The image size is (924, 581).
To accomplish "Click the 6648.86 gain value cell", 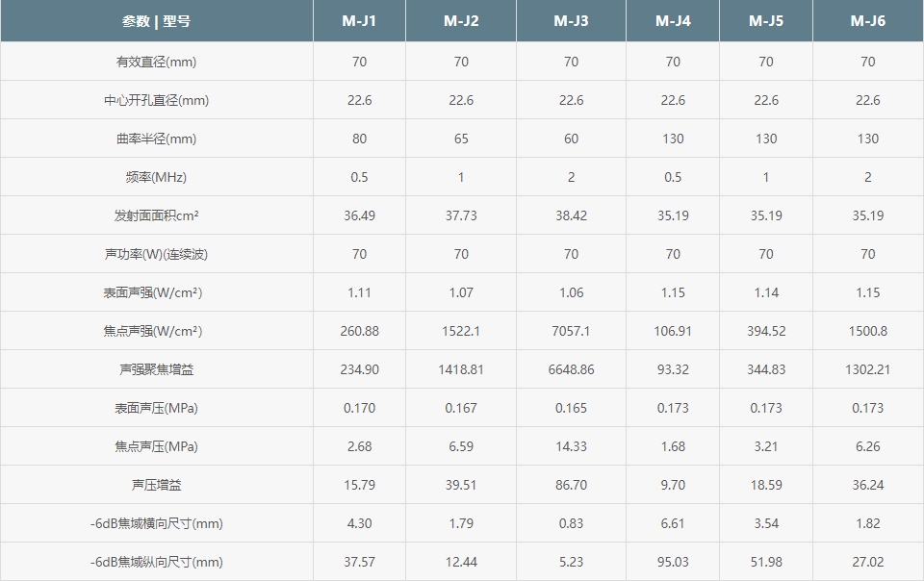I will coord(571,369).
